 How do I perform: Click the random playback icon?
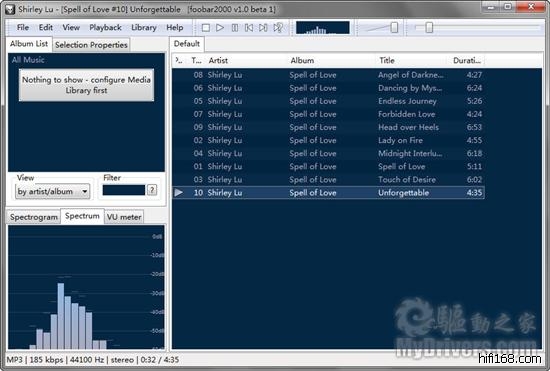click(x=278, y=28)
